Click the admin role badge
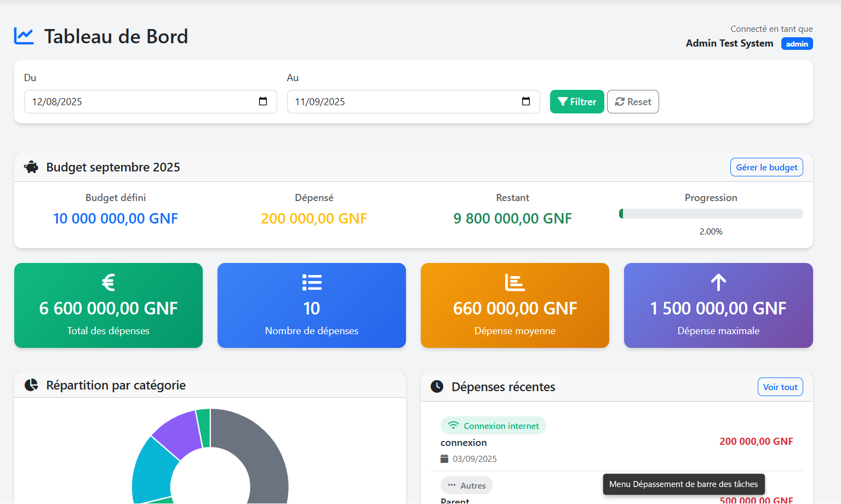The height and width of the screenshot is (504, 841). point(797,44)
